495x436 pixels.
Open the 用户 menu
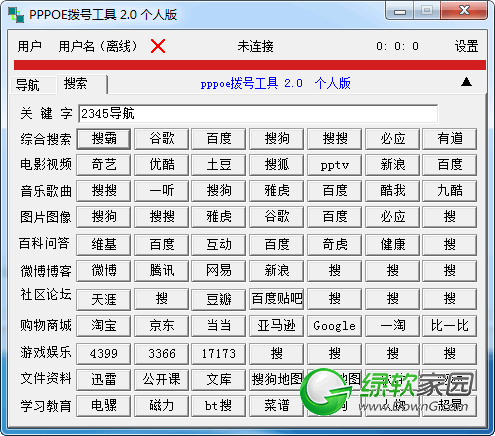point(30,46)
